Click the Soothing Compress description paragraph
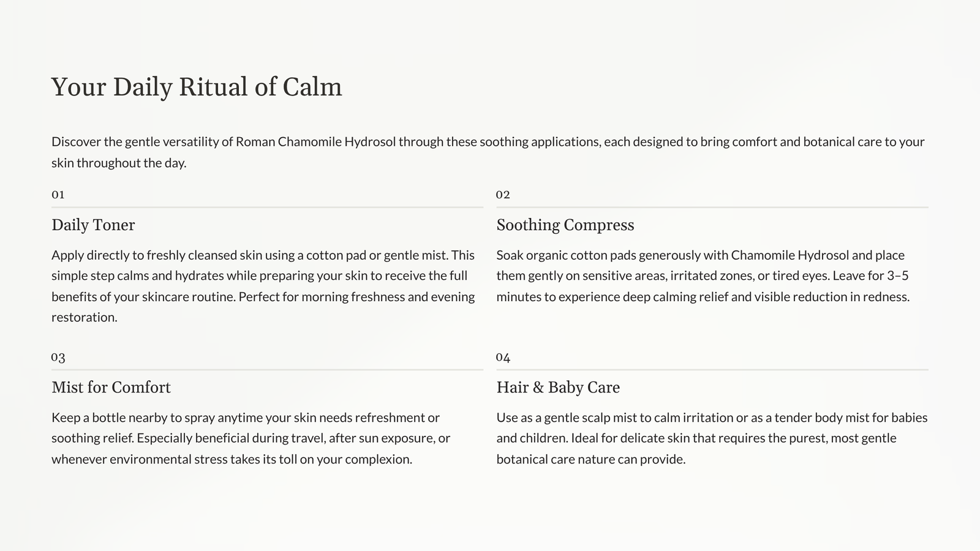 tap(703, 275)
